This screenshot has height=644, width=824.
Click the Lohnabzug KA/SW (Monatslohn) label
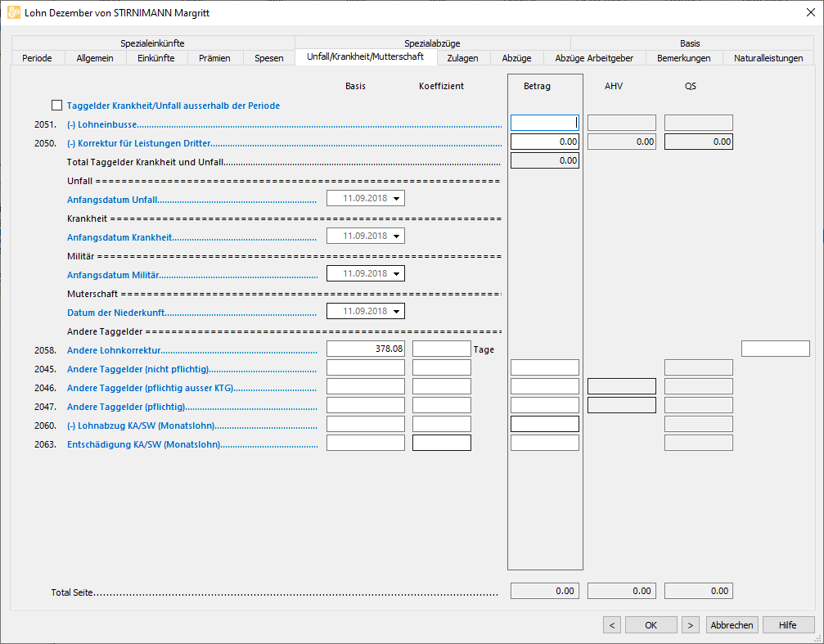point(140,426)
